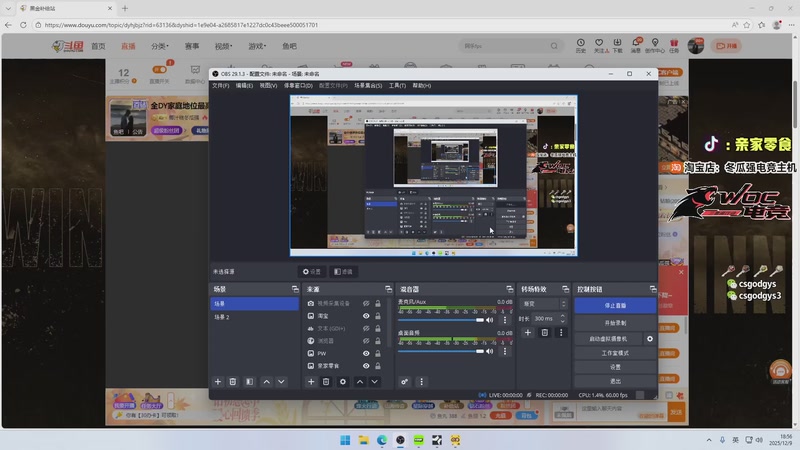
Task: Pop out the Sources (来源) dock
Action: tap(388, 289)
